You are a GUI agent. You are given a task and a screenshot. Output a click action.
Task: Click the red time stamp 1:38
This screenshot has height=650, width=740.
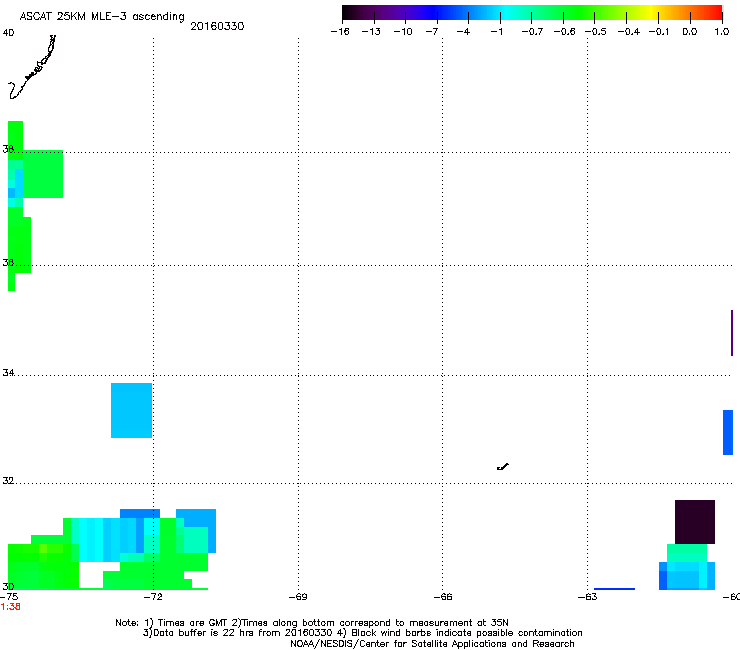(x=10, y=607)
